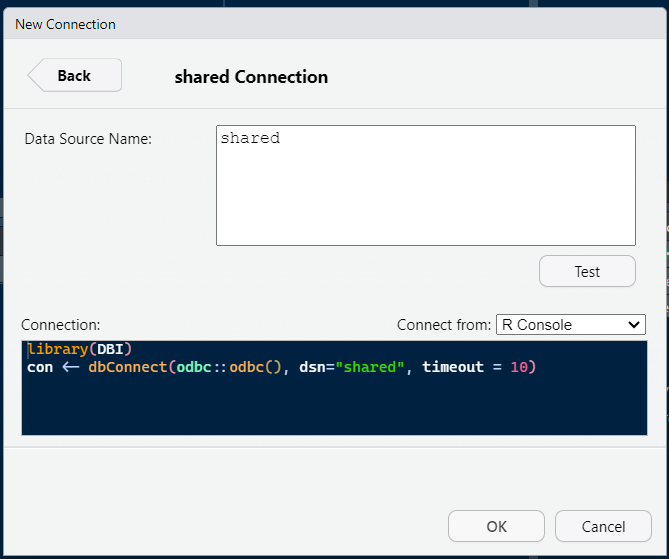Click the "shared" dsn string in code
Viewport: 669px width, 559px height.
370,367
